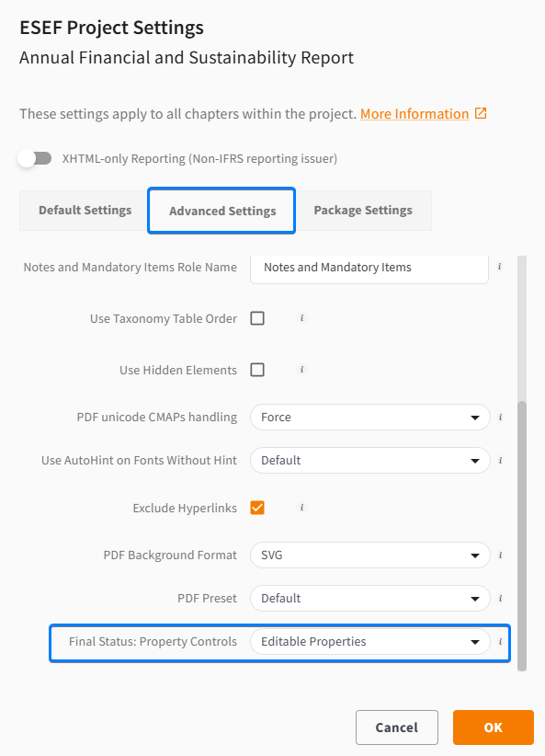Toggle XHTML-only Reporting switch
Image resolution: width=545 pixels, height=756 pixels.
[x=35, y=158]
